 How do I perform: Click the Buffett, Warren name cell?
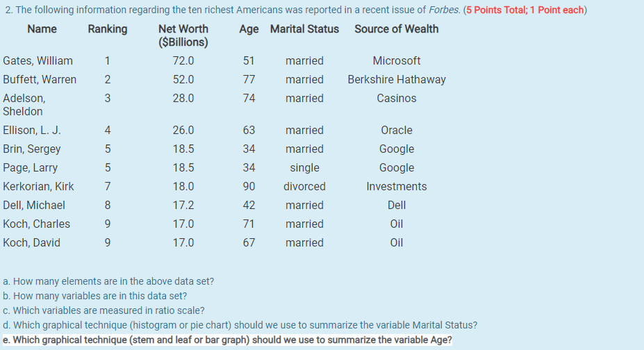click(40, 80)
